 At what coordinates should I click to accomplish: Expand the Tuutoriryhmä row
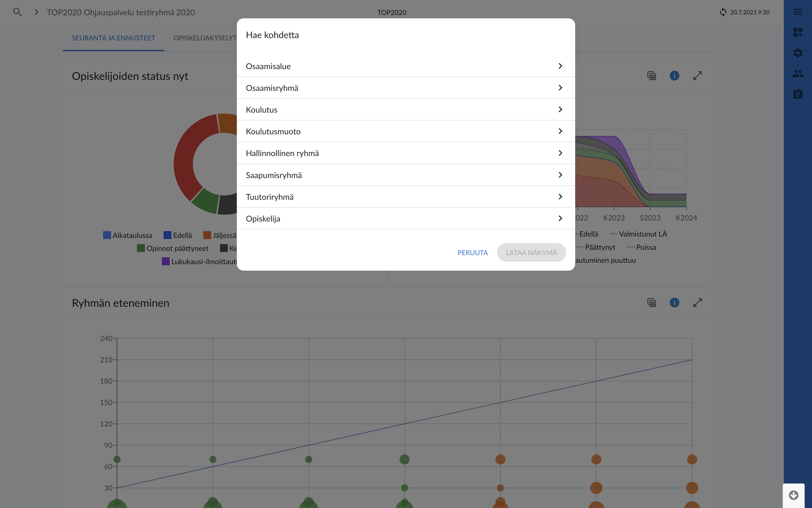(x=406, y=197)
